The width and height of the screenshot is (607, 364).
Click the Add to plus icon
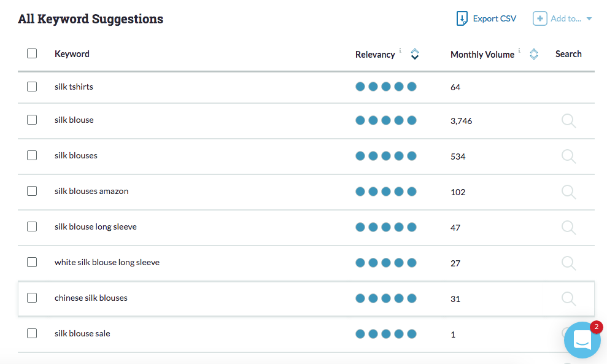(x=539, y=18)
